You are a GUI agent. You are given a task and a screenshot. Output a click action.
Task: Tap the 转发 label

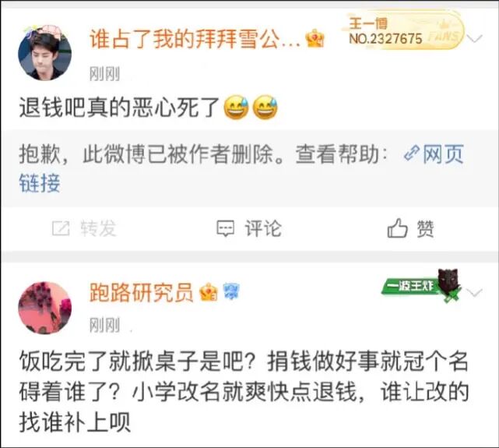click(98, 228)
